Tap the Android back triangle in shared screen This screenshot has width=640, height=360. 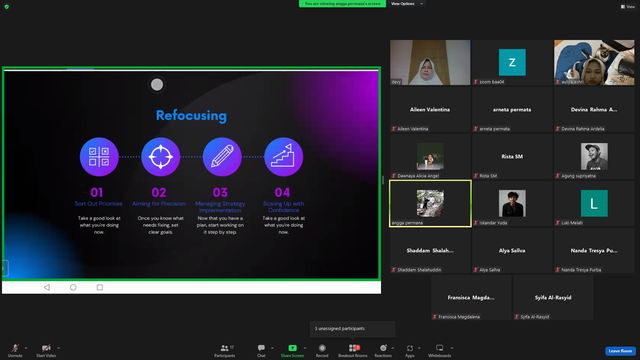pyautogui.click(x=47, y=287)
